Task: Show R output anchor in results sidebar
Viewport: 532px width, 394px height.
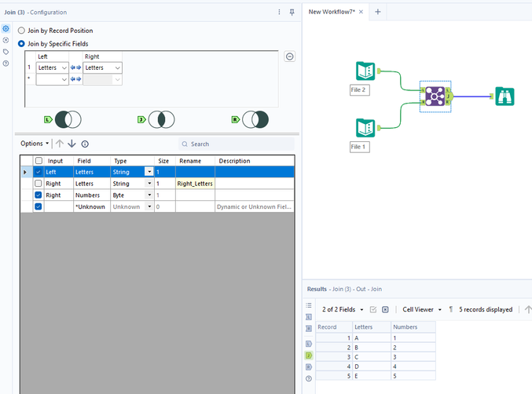Action: [309, 367]
